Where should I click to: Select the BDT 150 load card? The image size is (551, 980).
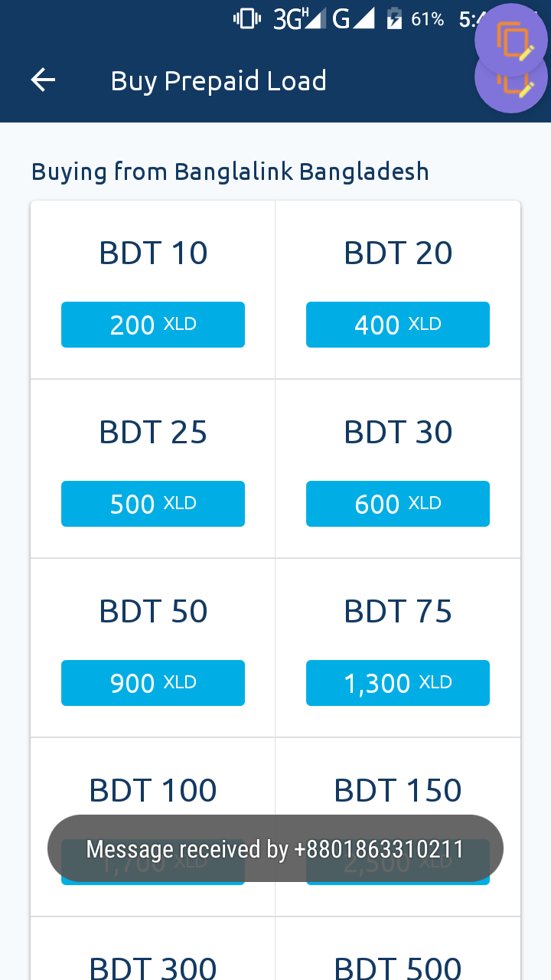pyautogui.click(x=398, y=790)
